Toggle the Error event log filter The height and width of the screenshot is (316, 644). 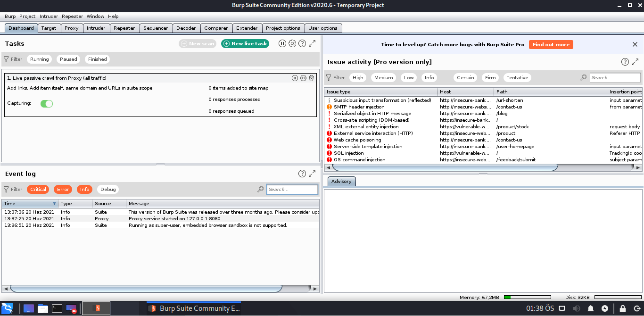click(x=63, y=190)
